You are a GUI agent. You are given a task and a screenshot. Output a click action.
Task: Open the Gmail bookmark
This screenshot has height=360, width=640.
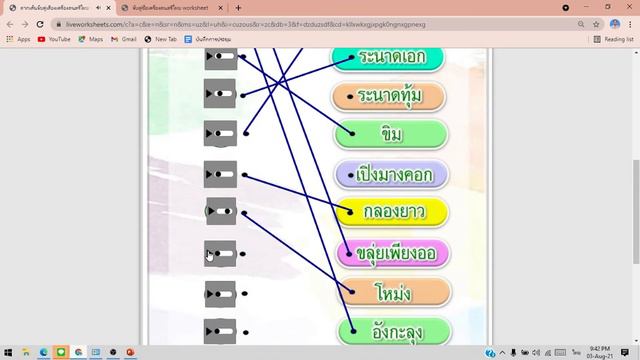coord(124,39)
